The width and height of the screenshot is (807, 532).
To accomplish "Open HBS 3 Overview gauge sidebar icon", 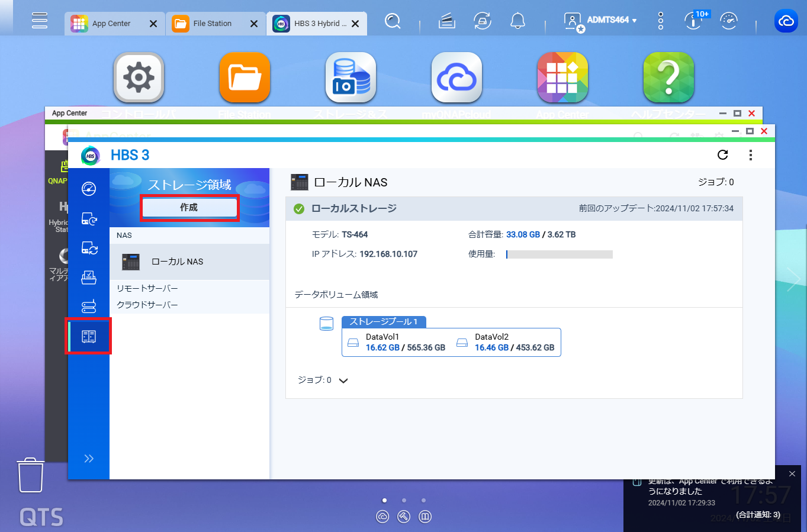I will [x=89, y=189].
